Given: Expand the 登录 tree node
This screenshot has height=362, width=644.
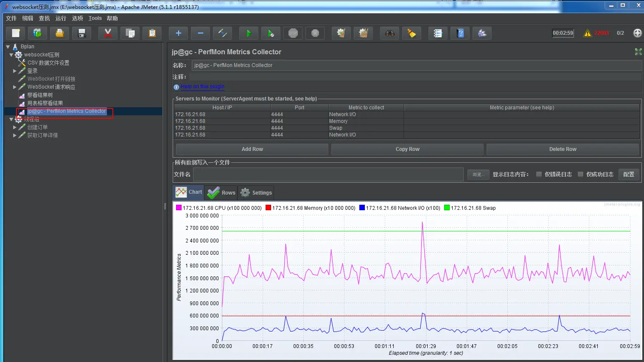Looking at the screenshot, I should pyautogui.click(x=15, y=71).
